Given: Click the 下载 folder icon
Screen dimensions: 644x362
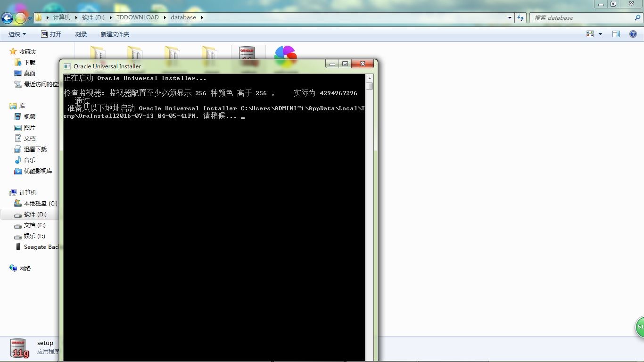Looking at the screenshot, I should (x=18, y=62).
